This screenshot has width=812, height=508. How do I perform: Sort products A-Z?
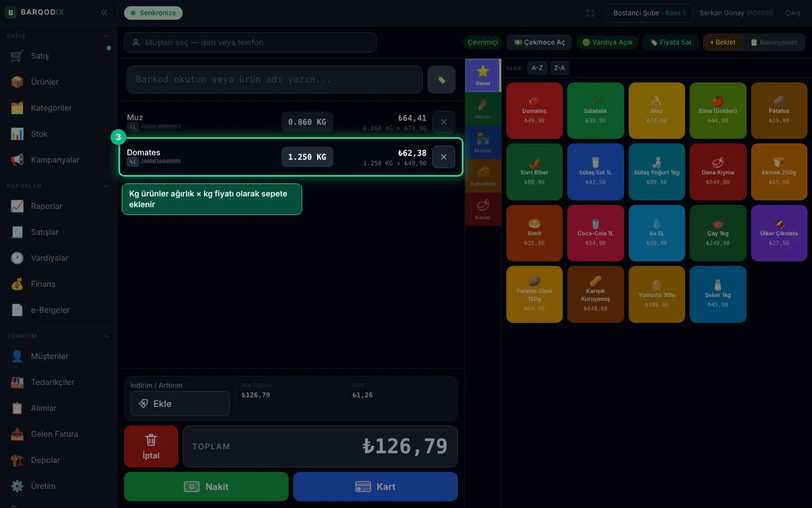coord(537,68)
